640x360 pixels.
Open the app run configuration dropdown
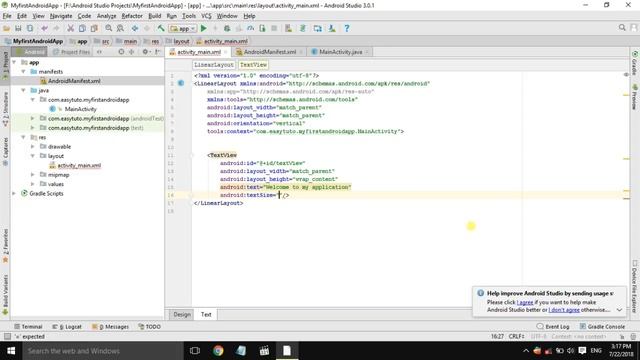click(x=183, y=29)
